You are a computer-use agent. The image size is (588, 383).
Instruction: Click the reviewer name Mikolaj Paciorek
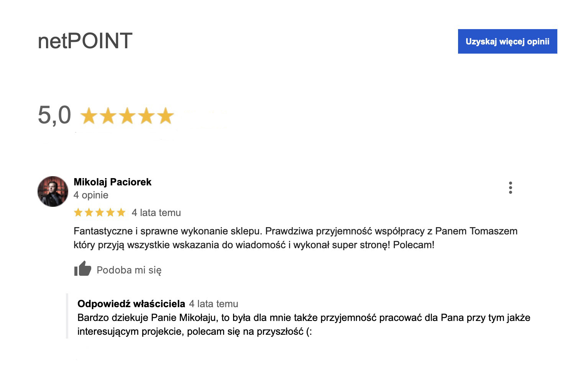112,182
